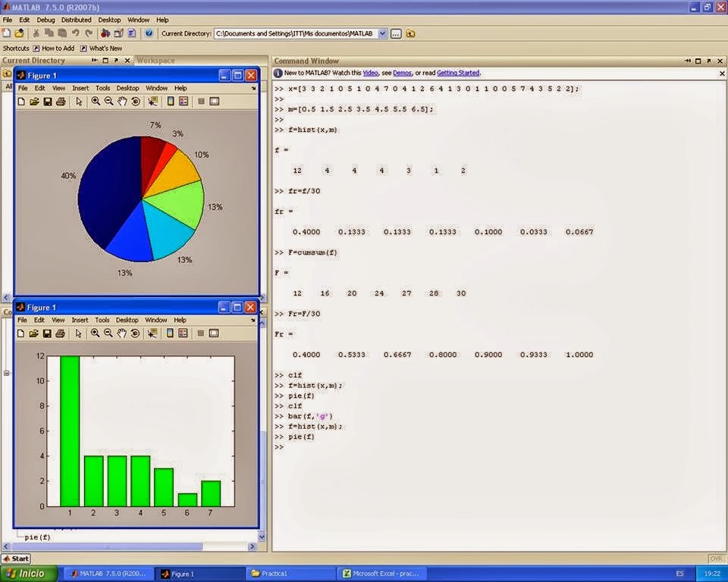Click Practica1 folder taskbar button

pos(290,574)
